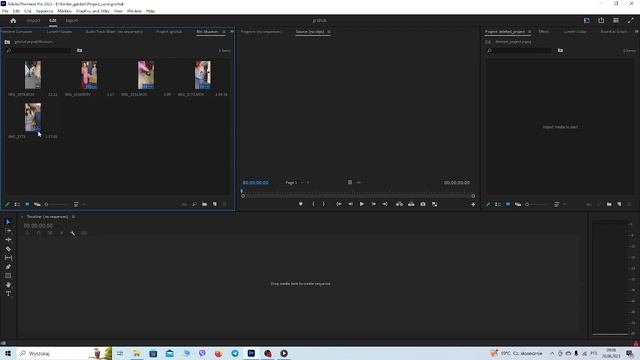The height and width of the screenshot is (360, 640).
Task: Switch to the Import workspace tab
Action: 33,20
